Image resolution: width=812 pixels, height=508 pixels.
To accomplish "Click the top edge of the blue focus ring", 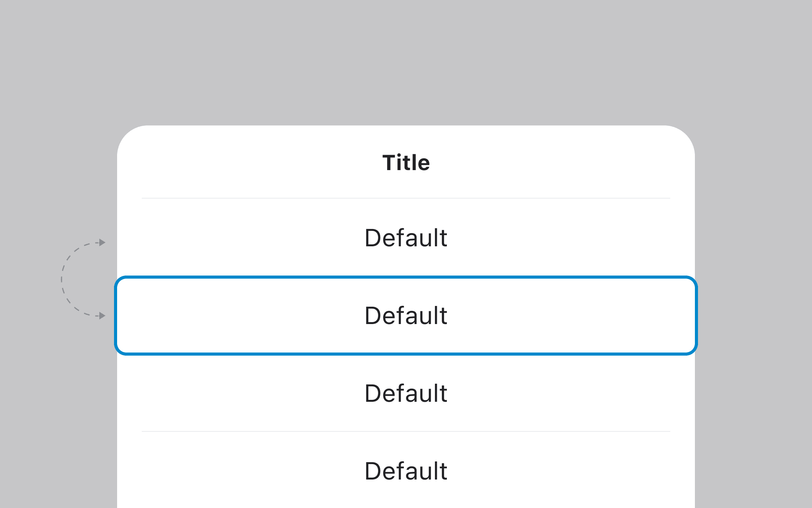I will [406, 277].
